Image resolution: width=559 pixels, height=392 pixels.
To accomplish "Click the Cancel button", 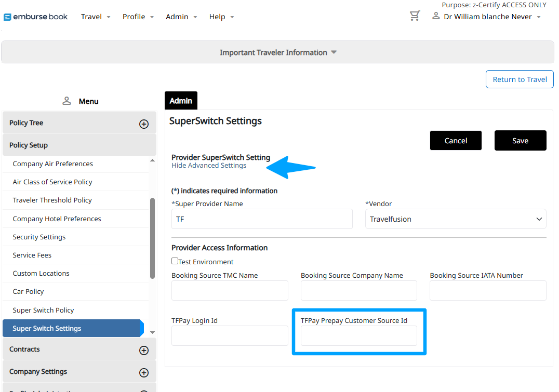I will click(x=456, y=140).
